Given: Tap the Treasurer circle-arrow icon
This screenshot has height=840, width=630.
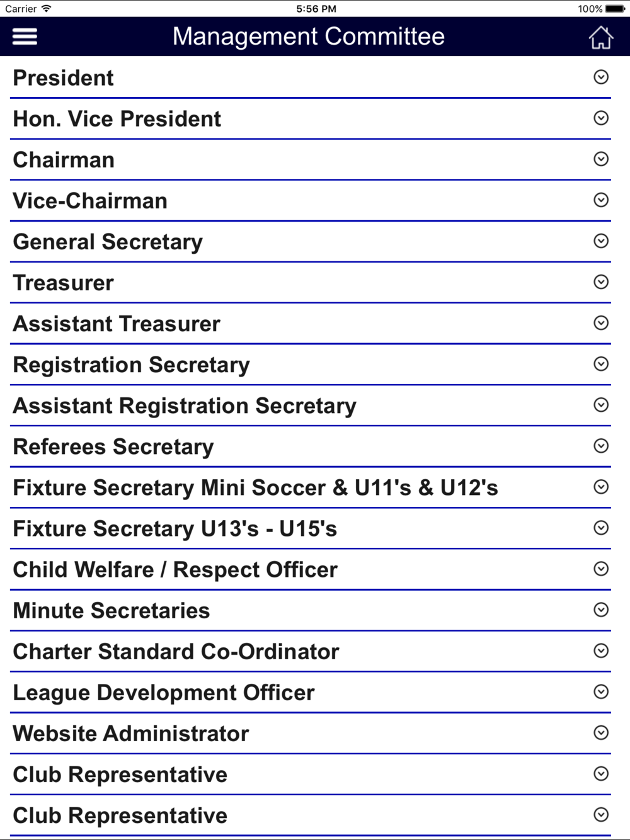Looking at the screenshot, I should [601, 281].
